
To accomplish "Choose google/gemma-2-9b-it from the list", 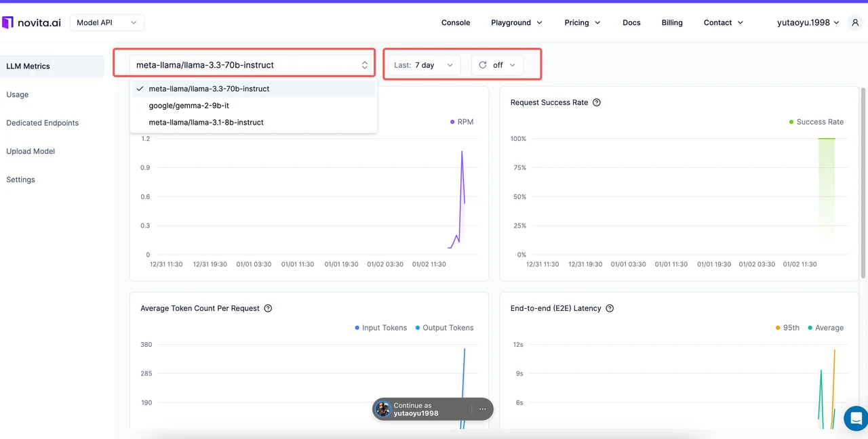I will point(253,106).
